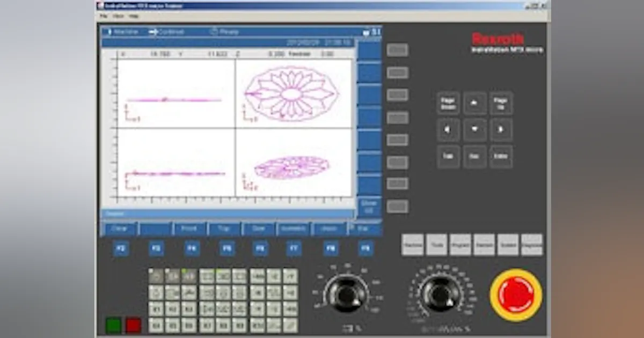The image size is (644, 338).
Task: Click the F9 function key
Action: click(365, 248)
